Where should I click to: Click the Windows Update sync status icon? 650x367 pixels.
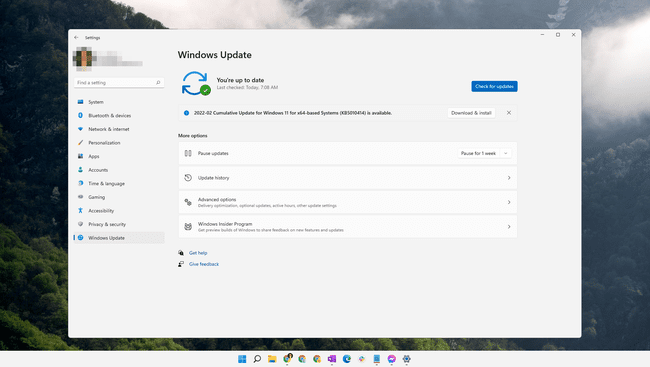point(196,83)
